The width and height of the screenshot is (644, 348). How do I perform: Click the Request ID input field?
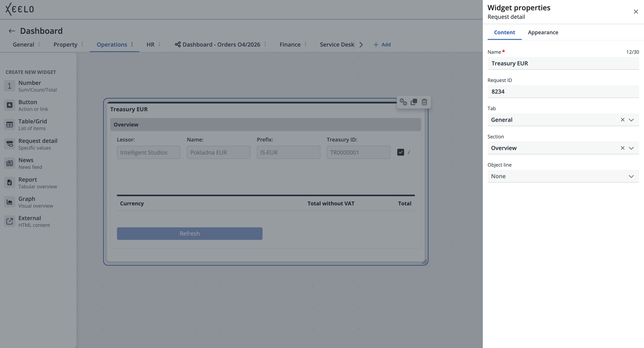(563, 92)
